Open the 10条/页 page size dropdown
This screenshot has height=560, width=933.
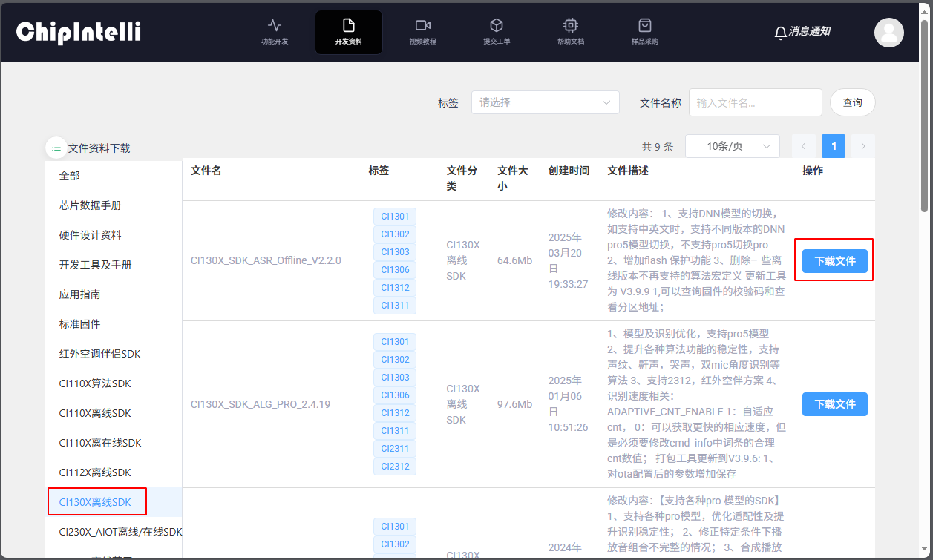pos(733,146)
